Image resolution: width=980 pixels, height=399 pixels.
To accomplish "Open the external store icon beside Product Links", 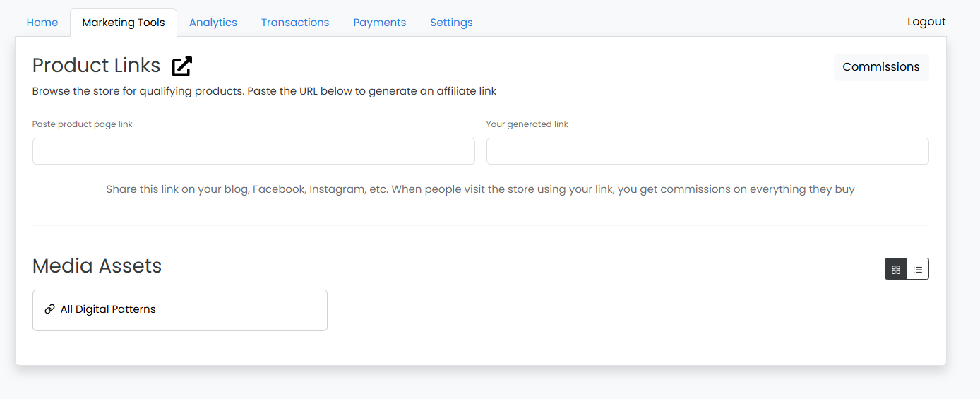I will 182,66.
